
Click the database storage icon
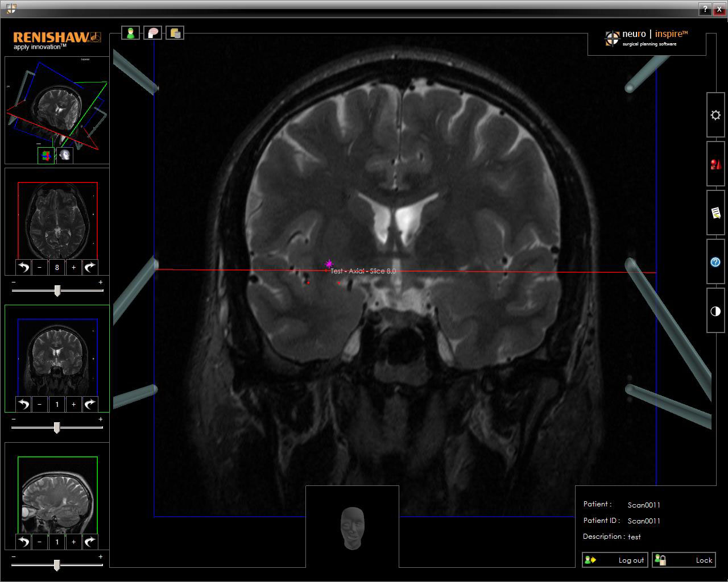tap(175, 33)
